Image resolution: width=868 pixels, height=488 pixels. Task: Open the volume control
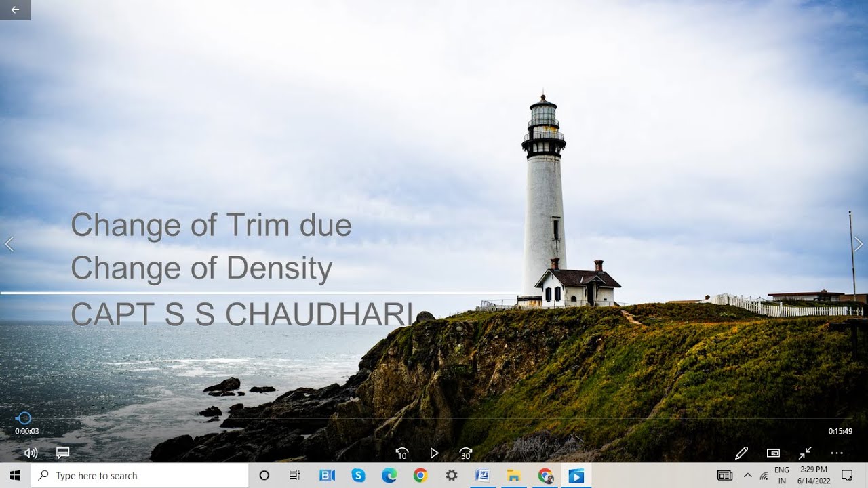click(x=31, y=453)
